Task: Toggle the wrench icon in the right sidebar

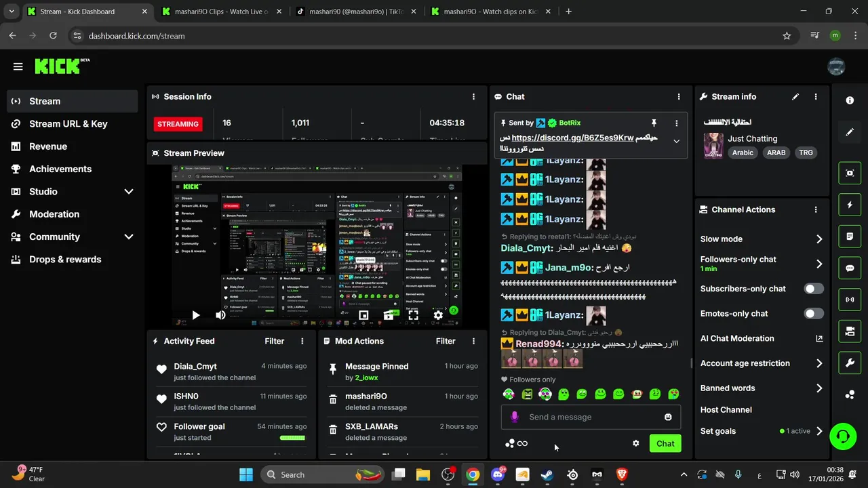Action: click(850, 363)
